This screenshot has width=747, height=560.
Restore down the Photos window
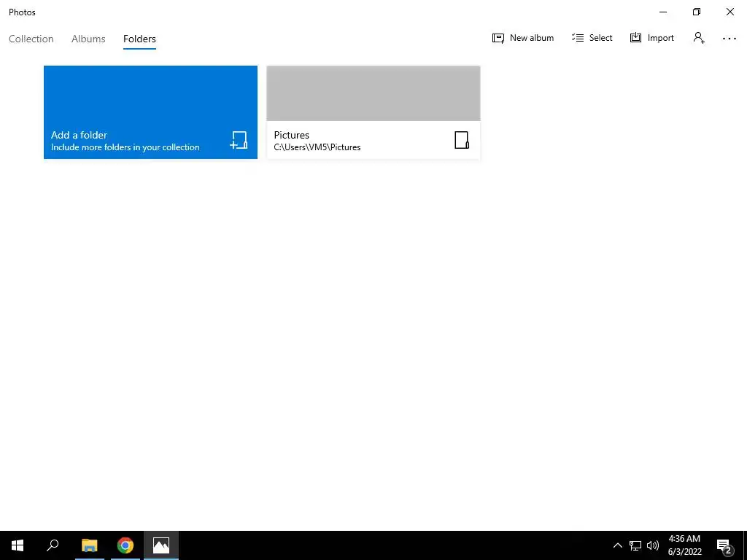[697, 12]
